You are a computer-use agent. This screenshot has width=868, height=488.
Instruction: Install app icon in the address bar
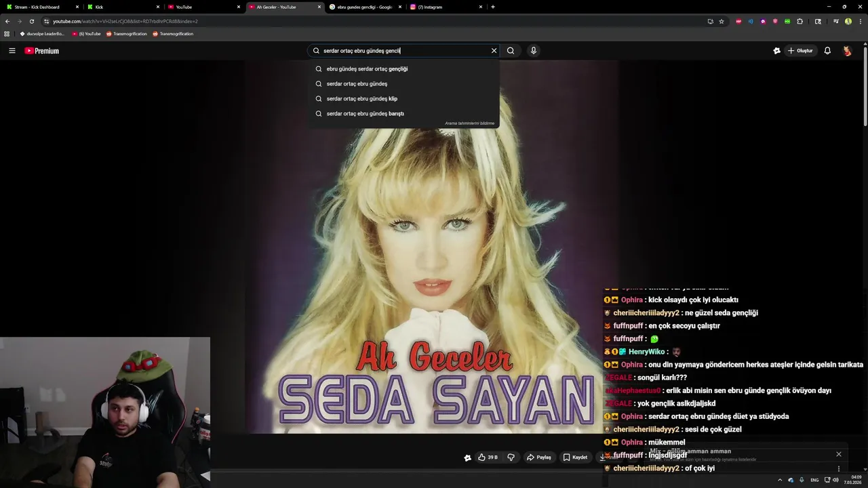tap(710, 21)
